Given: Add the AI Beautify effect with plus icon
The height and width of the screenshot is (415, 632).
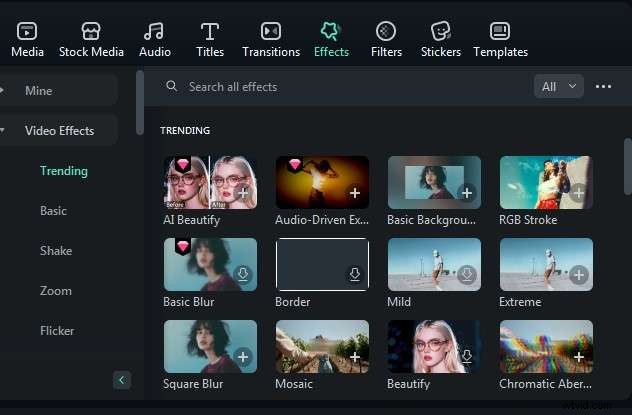Looking at the screenshot, I should pyautogui.click(x=243, y=193).
